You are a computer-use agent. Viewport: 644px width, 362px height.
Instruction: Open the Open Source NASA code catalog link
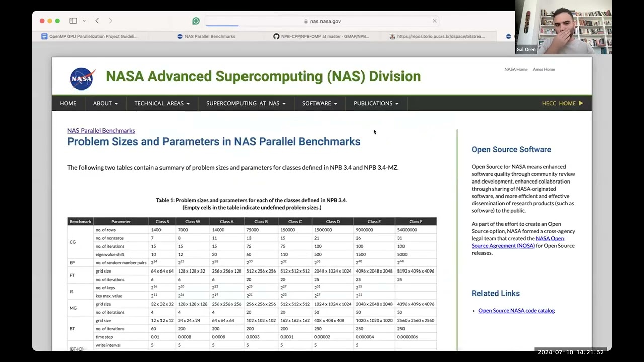point(517,310)
